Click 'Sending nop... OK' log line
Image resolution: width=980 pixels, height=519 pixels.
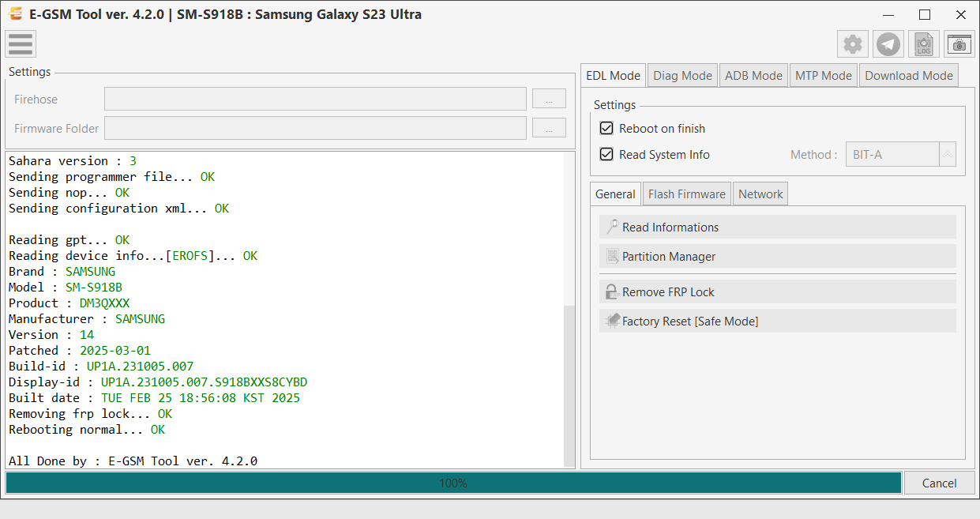[69, 192]
